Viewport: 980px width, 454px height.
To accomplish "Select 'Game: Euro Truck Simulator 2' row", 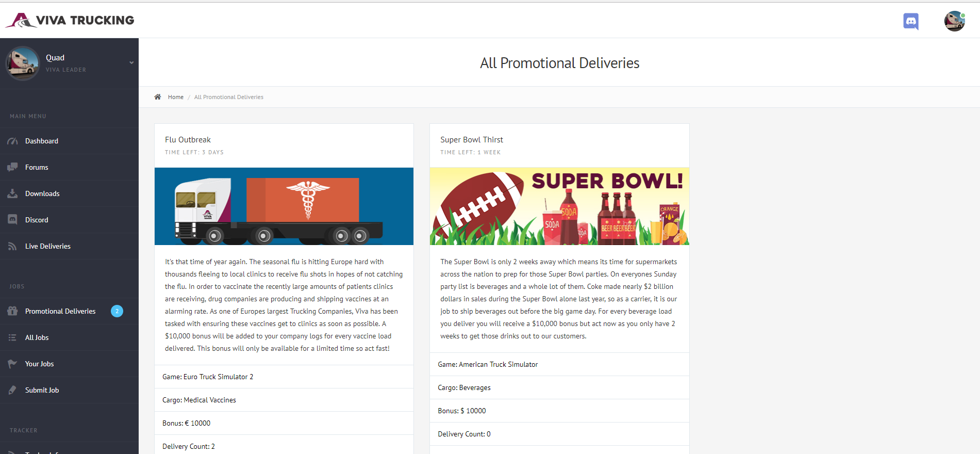I will point(284,377).
